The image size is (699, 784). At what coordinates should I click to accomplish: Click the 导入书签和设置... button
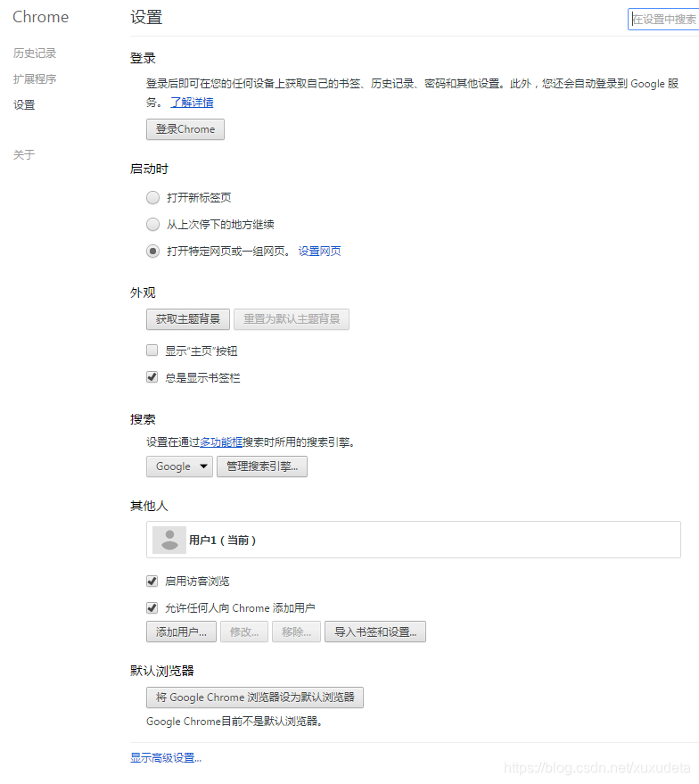[x=375, y=632]
